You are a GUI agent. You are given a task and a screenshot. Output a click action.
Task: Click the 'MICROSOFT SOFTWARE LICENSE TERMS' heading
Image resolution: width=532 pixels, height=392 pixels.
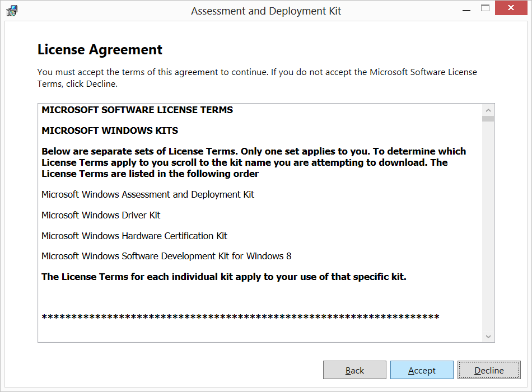137,110
